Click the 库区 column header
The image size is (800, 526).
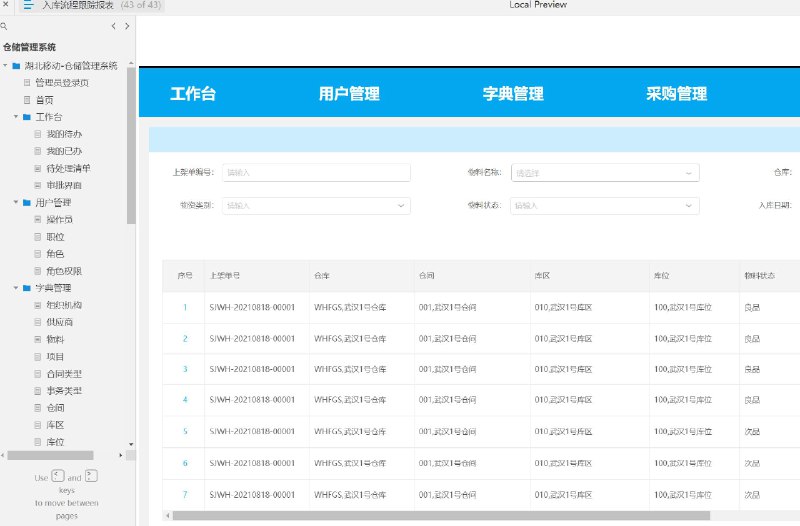coord(542,275)
